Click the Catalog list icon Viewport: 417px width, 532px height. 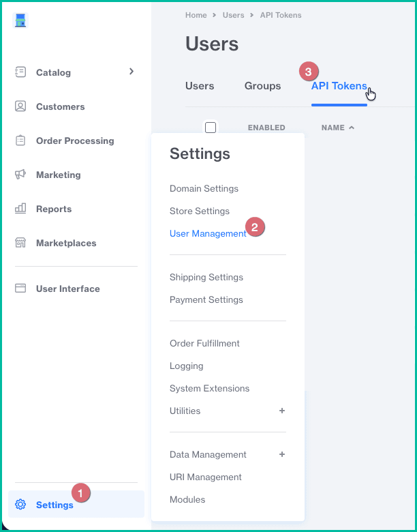click(20, 72)
